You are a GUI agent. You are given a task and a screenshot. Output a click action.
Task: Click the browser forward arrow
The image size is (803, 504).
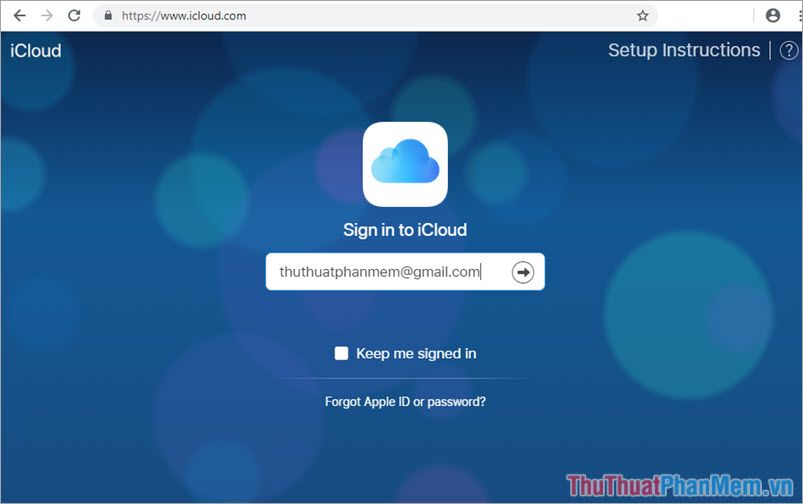[46, 16]
